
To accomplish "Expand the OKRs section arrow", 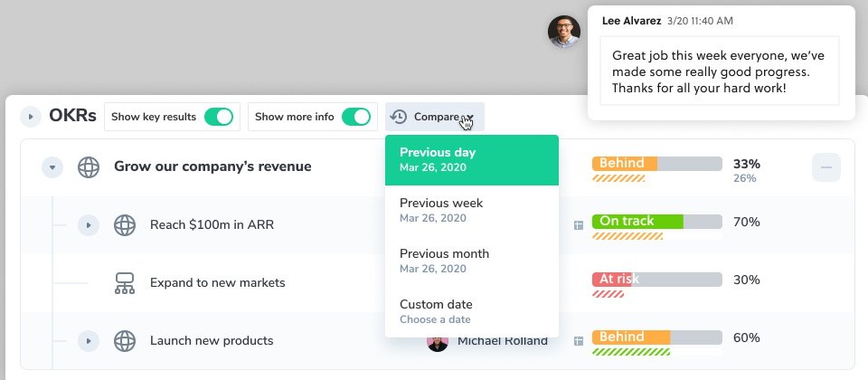I will [31, 117].
